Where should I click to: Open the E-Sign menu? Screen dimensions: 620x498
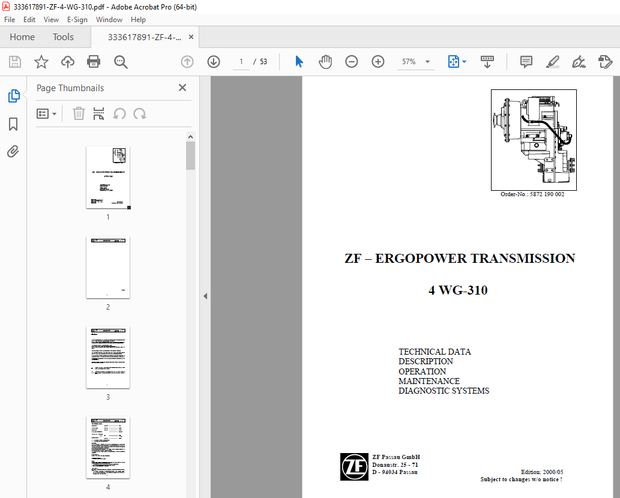[77, 19]
